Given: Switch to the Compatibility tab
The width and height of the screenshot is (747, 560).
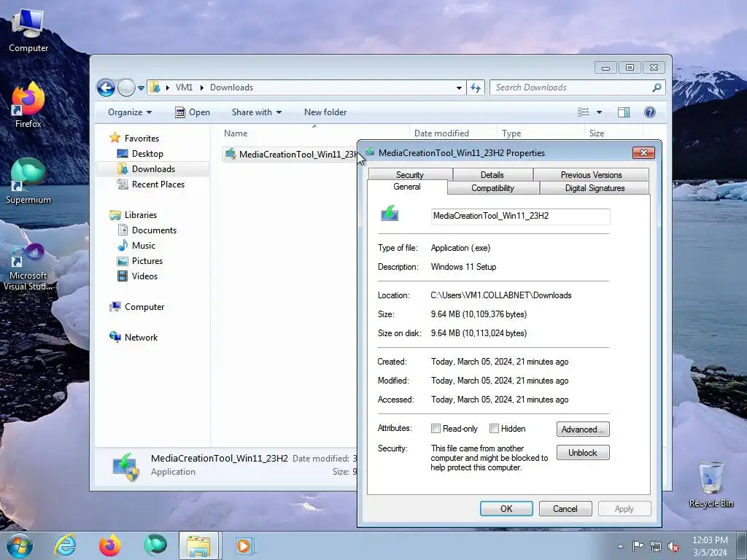Looking at the screenshot, I should pos(492,188).
